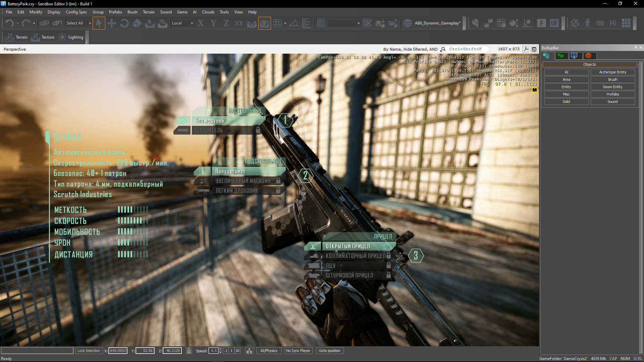Click the Undo arrow icon

coord(9,23)
